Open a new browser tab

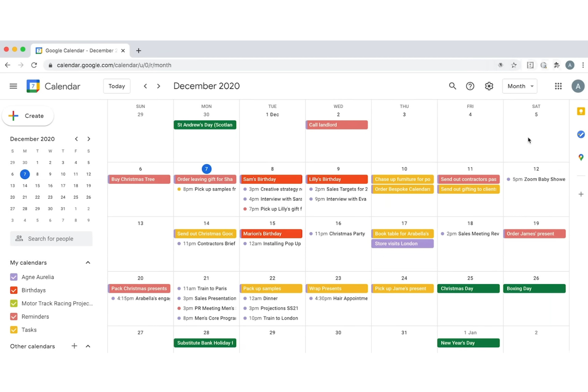(139, 50)
